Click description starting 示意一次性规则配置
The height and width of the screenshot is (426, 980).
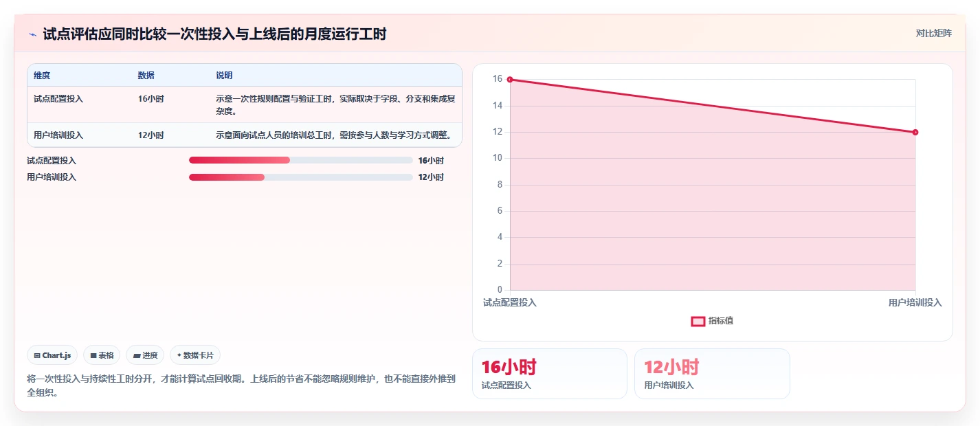[335, 104]
